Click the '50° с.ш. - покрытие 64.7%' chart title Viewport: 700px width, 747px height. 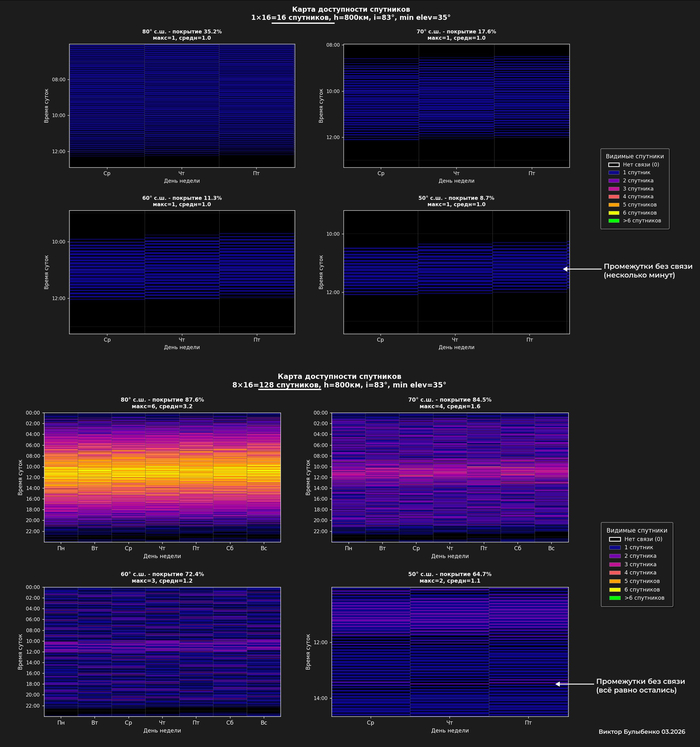449,574
